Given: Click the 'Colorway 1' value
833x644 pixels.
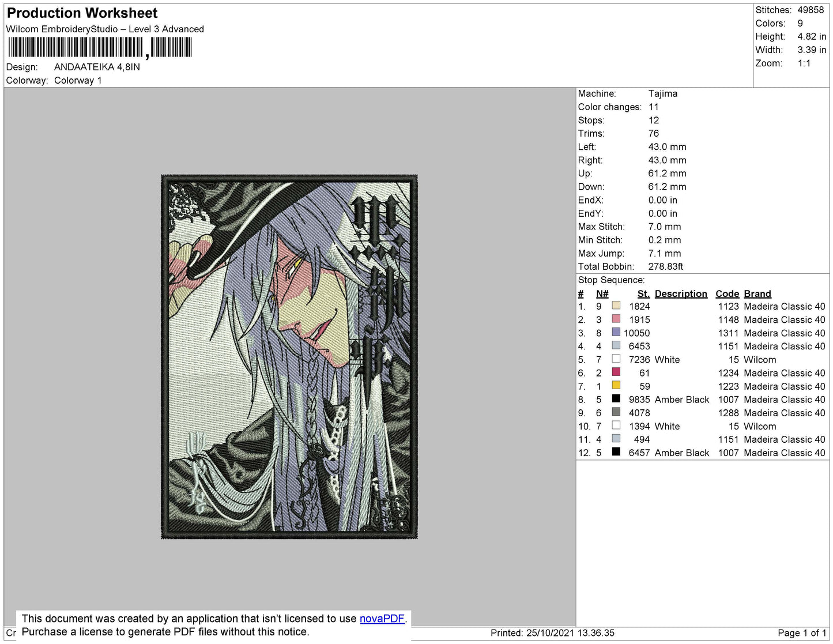Looking at the screenshot, I should point(78,80).
